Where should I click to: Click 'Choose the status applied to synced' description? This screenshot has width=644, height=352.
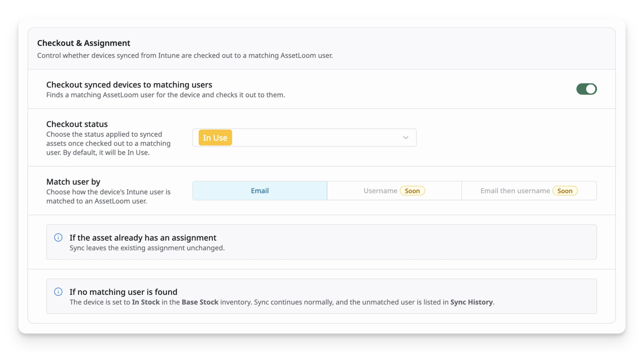click(108, 143)
